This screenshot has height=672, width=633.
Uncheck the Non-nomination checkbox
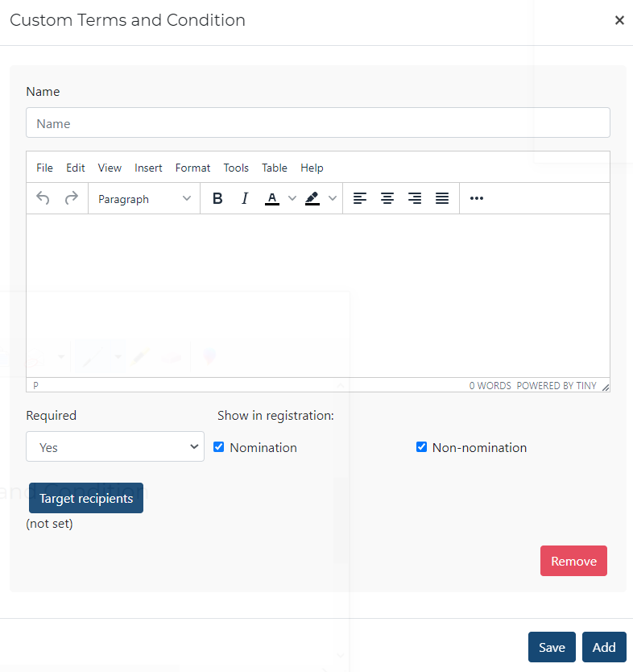(421, 447)
